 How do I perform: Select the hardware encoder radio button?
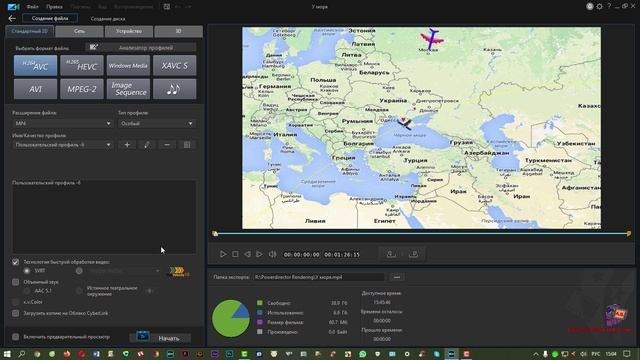79,271
